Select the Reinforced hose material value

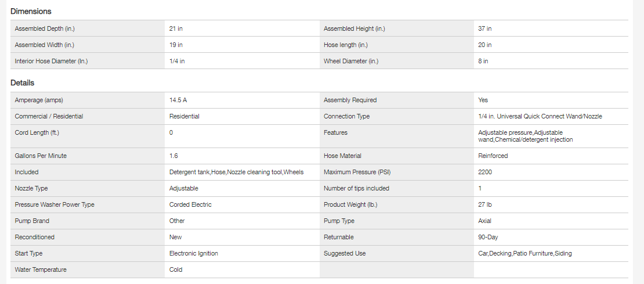click(x=493, y=156)
